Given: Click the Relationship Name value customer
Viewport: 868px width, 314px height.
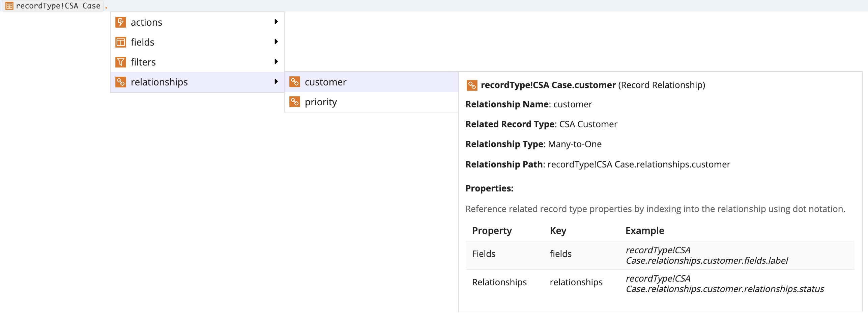Looking at the screenshot, I should coord(573,104).
